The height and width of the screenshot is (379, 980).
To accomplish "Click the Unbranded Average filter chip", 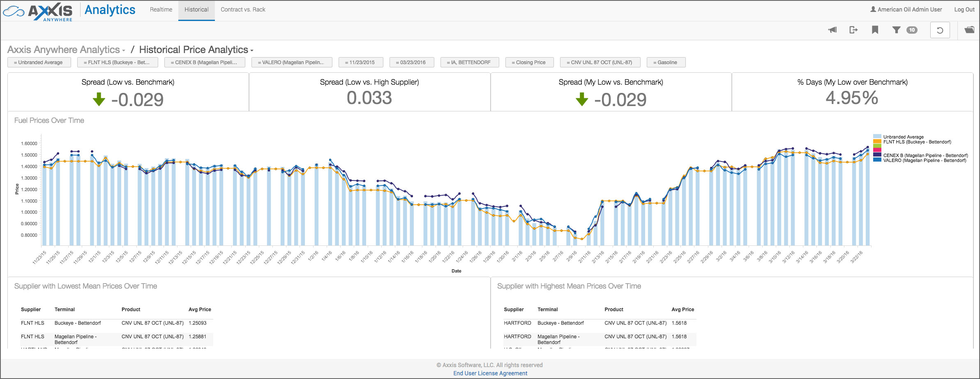I will click(39, 62).
